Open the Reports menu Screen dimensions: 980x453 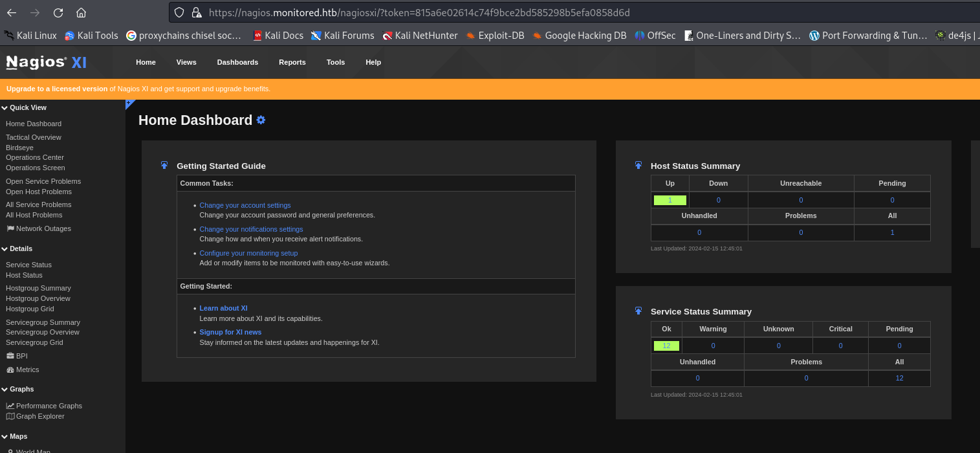[x=292, y=62]
